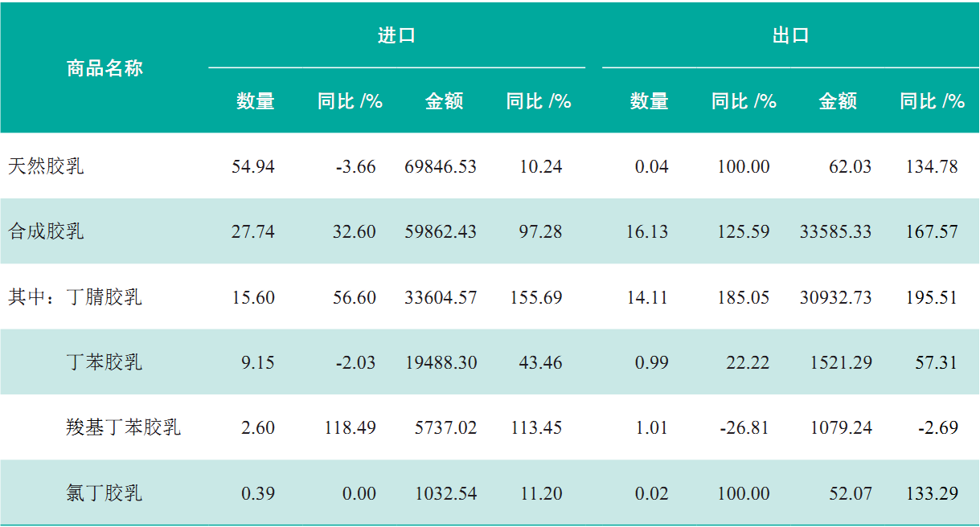Click the 金额 header under 出口

838,101
